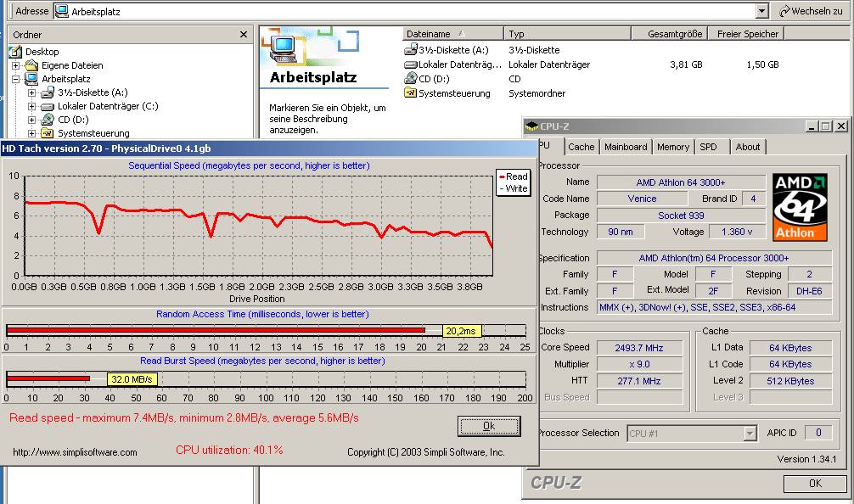This screenshot has height=504, width=854.
Task: Collapse the Arbeitsplatz tree node
Action: tap(16, 79)
